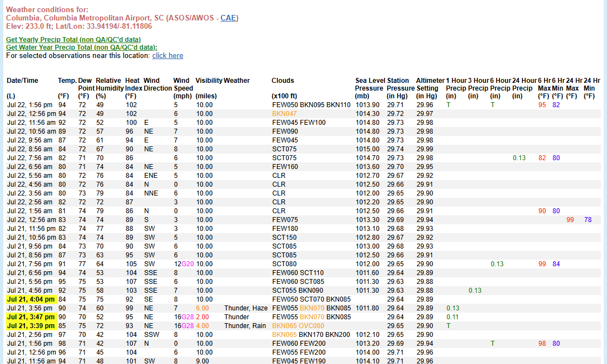Select the 'Thunder, Haze' weather entry
Image resolution: width=607 pixels, height=364 pixels.
pyautogui.click(x=246, y=308)
